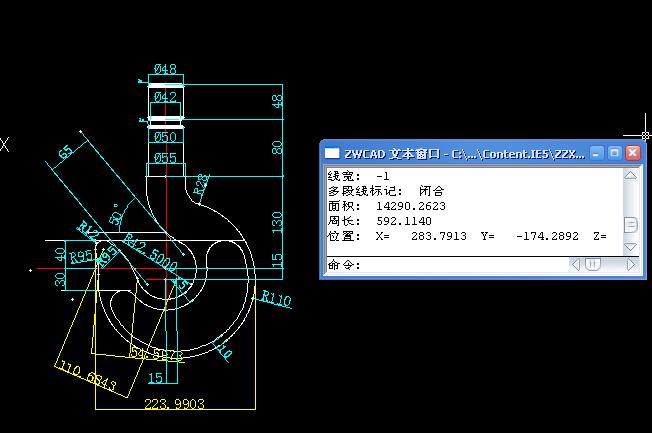652x433 pixels.
Task: Maximize the ZWCAD text window
Action: click(x=614, y=153)
